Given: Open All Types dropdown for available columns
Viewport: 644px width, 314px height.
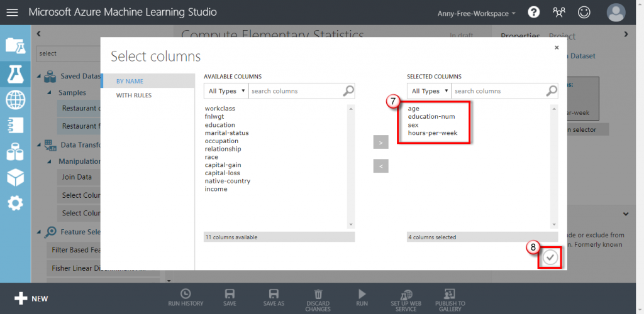Looking at the screenshot, I should pyautogui.click(x=226, y=91).
